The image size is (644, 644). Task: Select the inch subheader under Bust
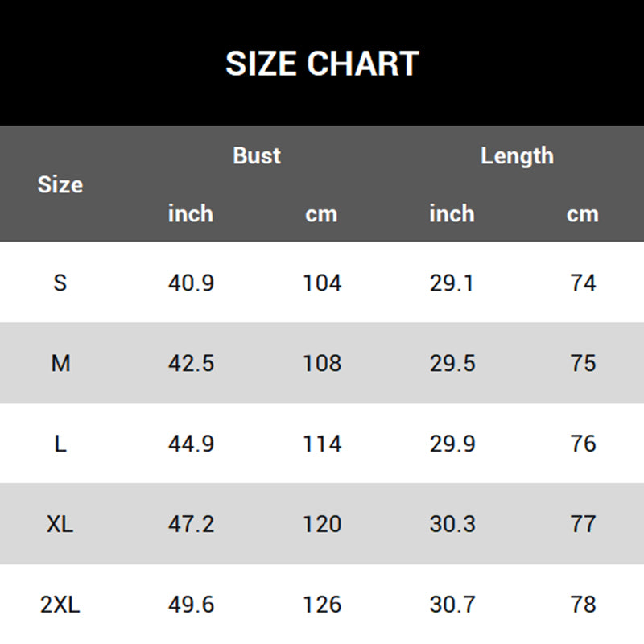[191, 214]
